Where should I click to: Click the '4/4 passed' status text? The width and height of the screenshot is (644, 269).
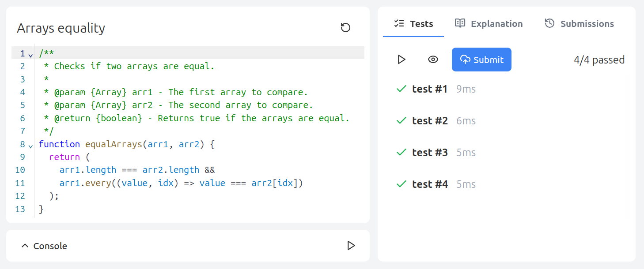pyautogui.click(x=599, y=60)
